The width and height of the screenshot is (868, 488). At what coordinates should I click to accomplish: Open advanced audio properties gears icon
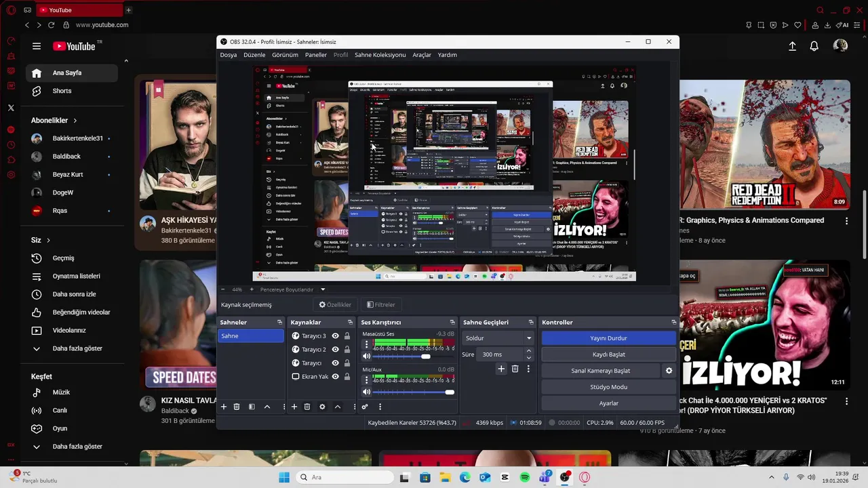click(x=365, y=407)
